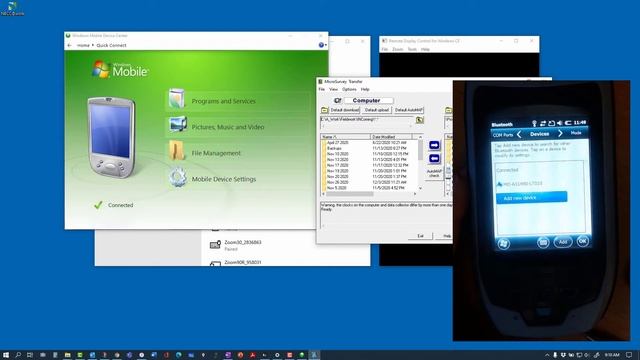Image resolution: width=640 pixels, height=360 pixels.
Task: Tap right chevron next to Devices
Action: (x=560, y=133)
